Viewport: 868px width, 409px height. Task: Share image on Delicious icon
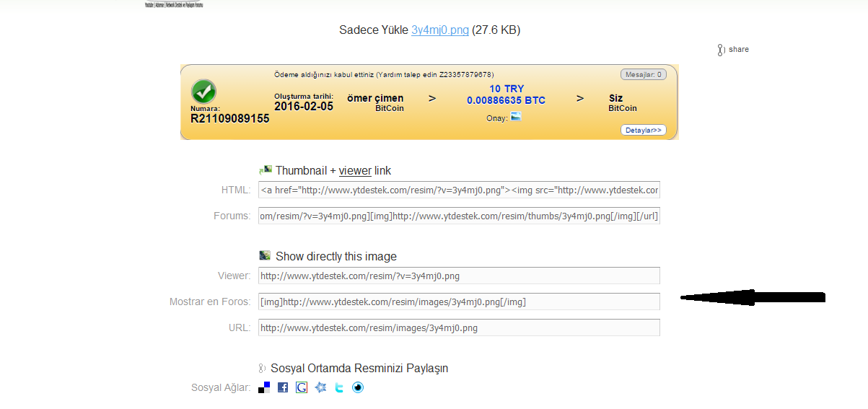(264, 387)
